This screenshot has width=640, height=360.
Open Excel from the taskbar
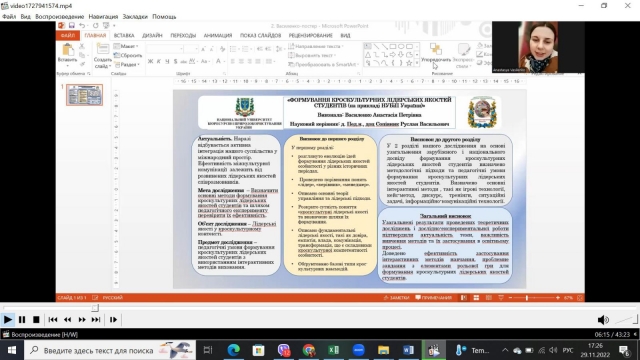click(x=333, y=350)
